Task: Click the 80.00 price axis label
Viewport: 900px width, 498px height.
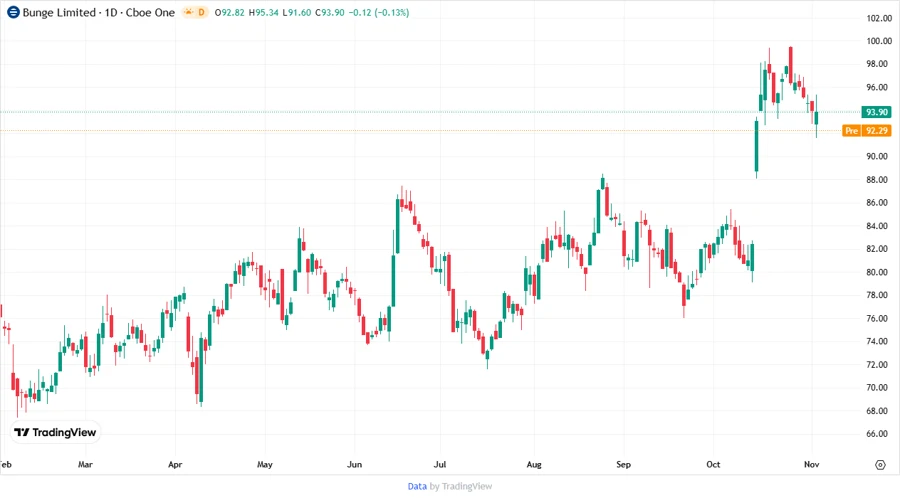Action: point(879,272)
